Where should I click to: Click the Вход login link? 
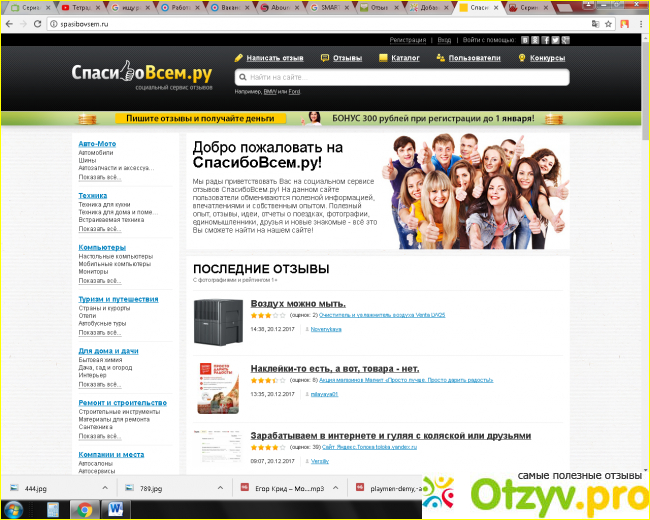pyautogui.click(x=444, y=40)
